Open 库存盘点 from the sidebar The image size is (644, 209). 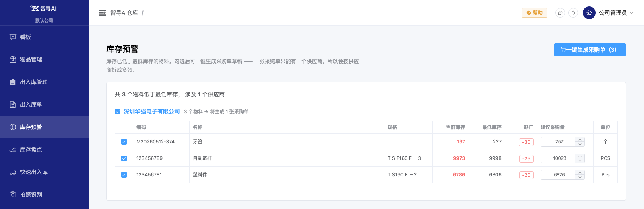click(x=44, y=150)
